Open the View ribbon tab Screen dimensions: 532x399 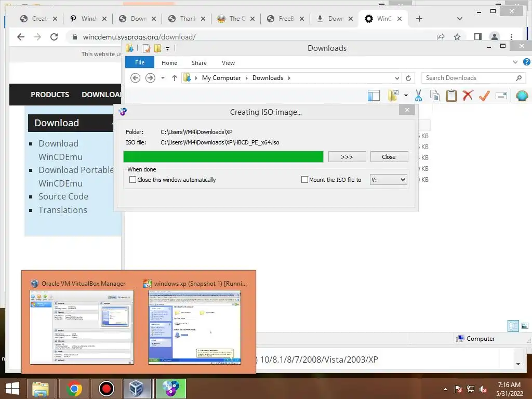pos(229,63)
